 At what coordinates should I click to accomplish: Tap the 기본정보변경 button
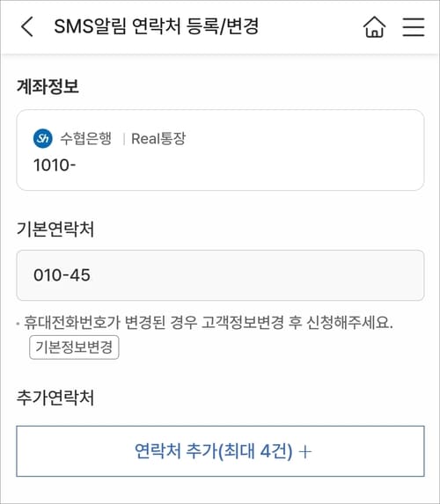pos(74,347)
